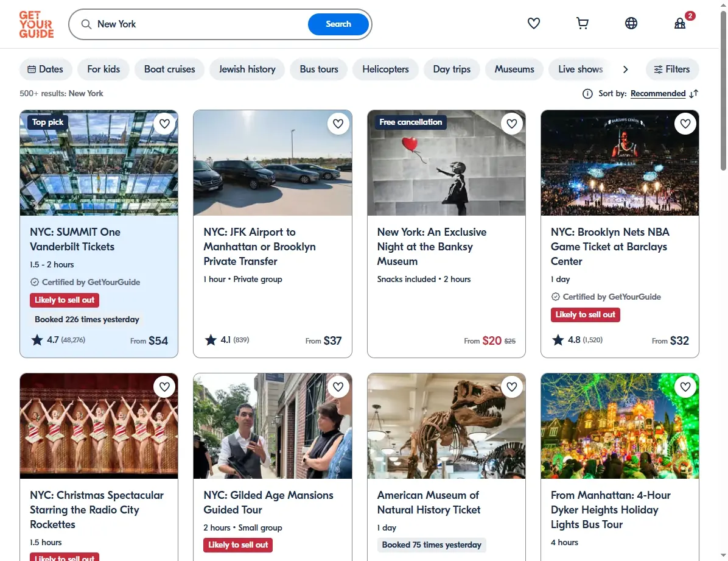Open Gilded Age Mansions Guided Tour title
The height and width of the screenshot is (561, 728).
coord(268,503)
